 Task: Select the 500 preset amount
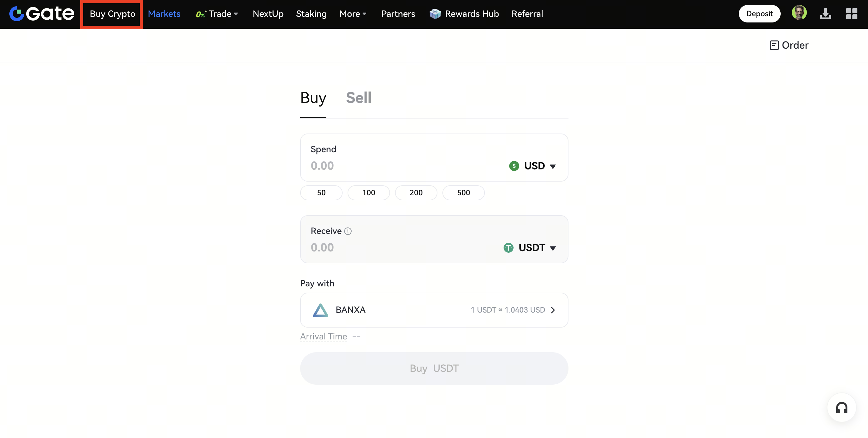[463, 193]
